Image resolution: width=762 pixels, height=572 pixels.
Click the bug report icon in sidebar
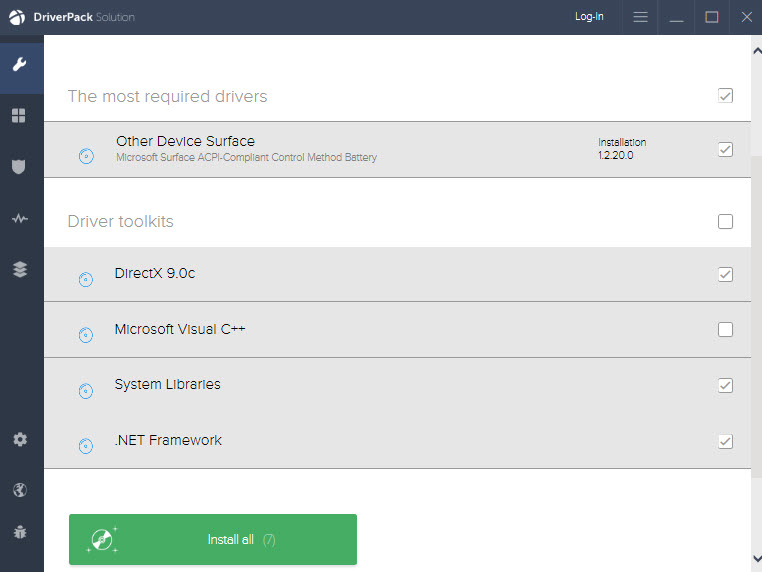pyautogui.click(x=20, y=532)
